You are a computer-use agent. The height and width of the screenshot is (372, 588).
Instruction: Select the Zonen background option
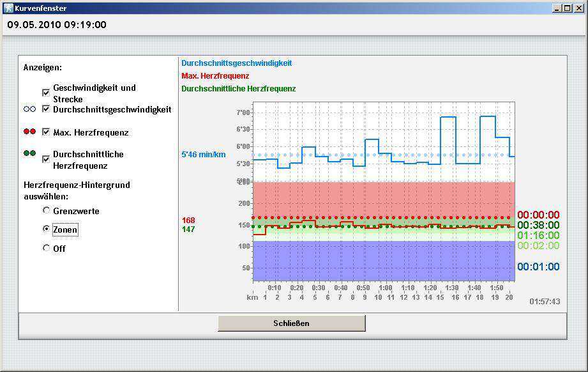[x=46, y=229]
